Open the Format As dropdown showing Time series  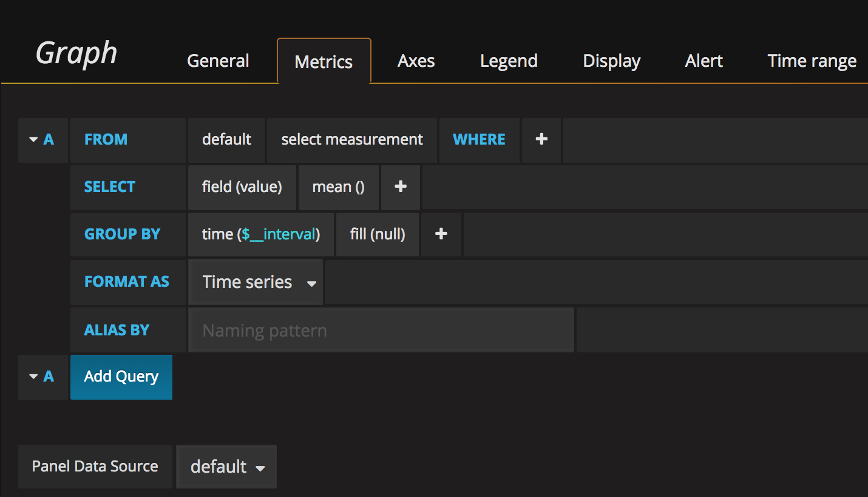pos(255,282)
